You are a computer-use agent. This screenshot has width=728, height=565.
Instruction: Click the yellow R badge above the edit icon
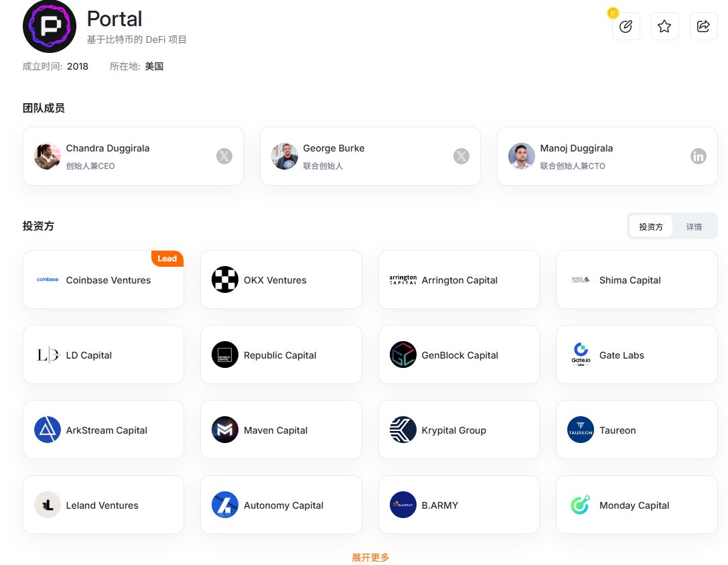click(612, 13)
